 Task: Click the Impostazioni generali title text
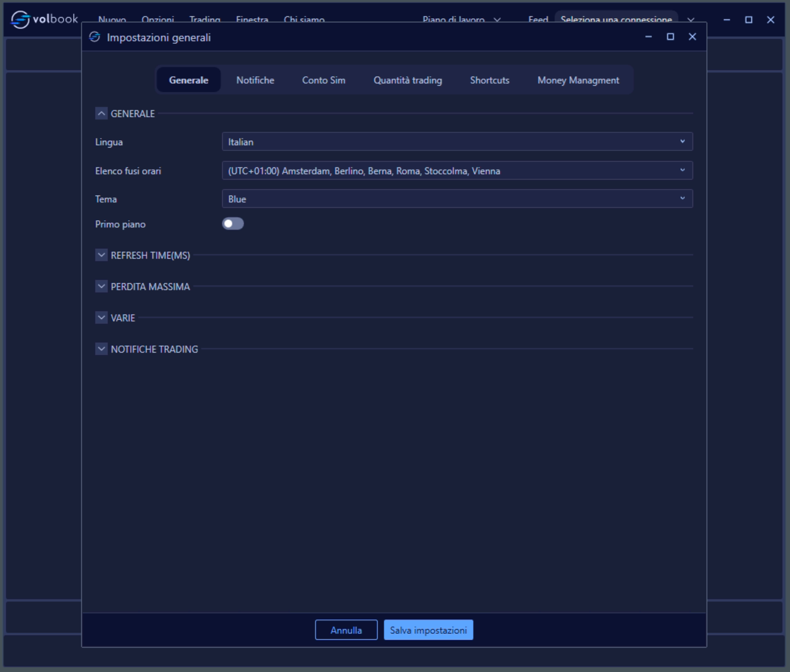click(159, 38)
